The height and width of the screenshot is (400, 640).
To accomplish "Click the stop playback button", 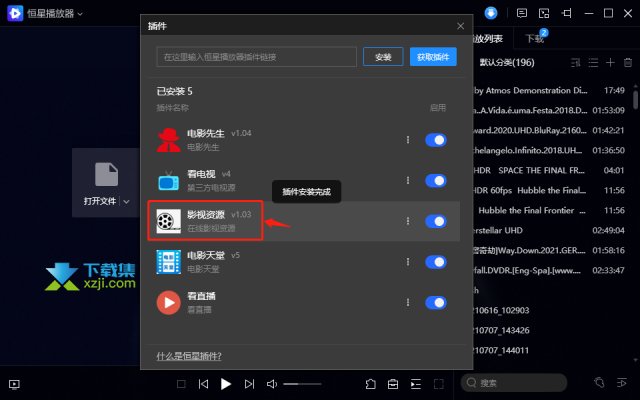I will coord(181,384).
